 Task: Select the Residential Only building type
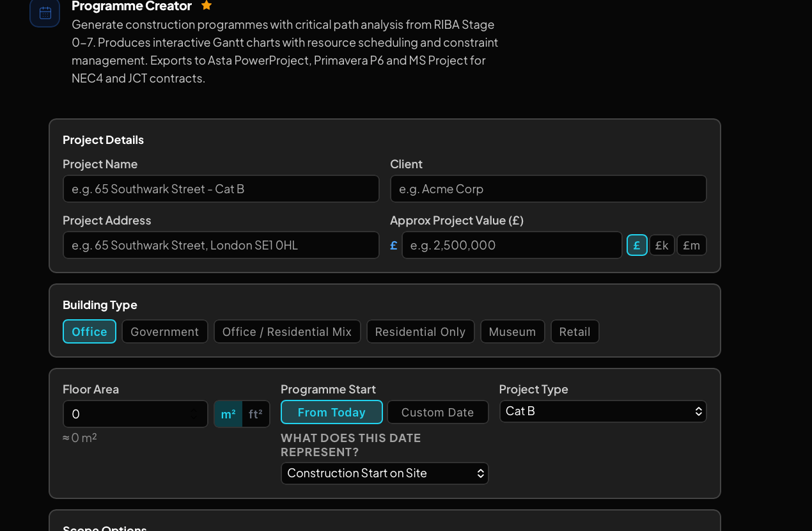pos(420,331)
